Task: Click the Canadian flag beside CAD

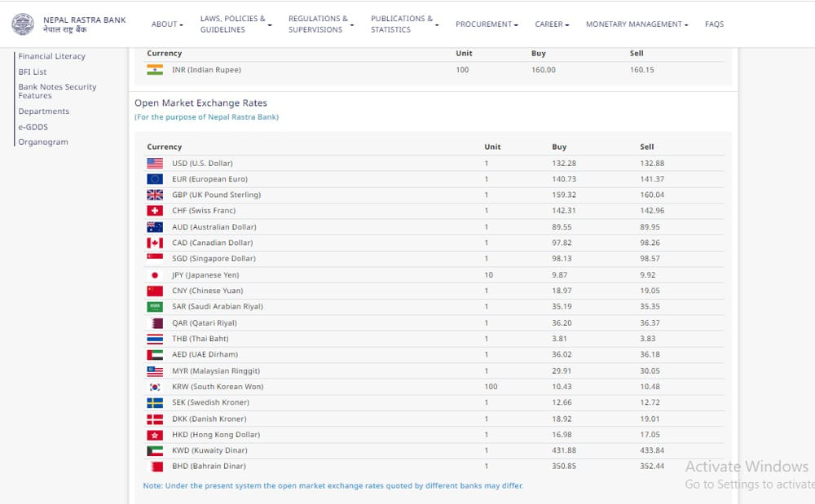Action: (155, 243)
